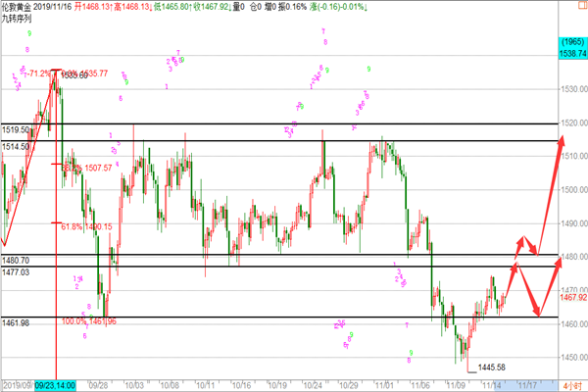Click 1500.00 on the price axis
588x392 pixels.
coord(574,189)
